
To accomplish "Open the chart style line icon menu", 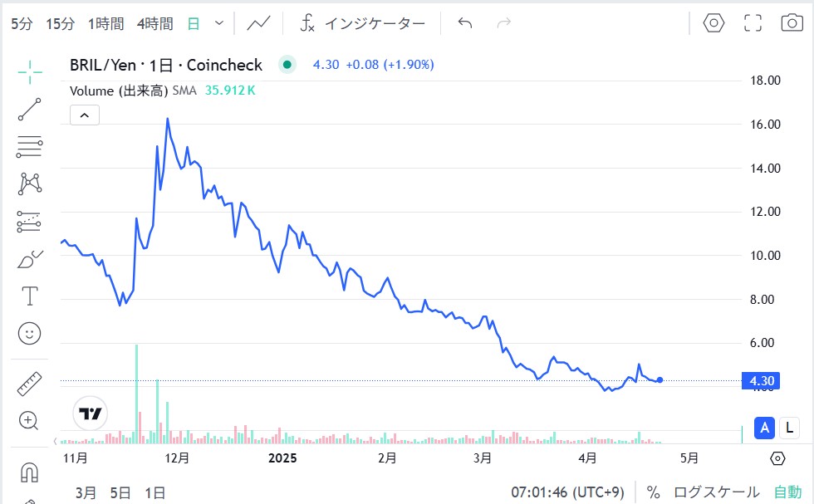I will pos(257,23).
